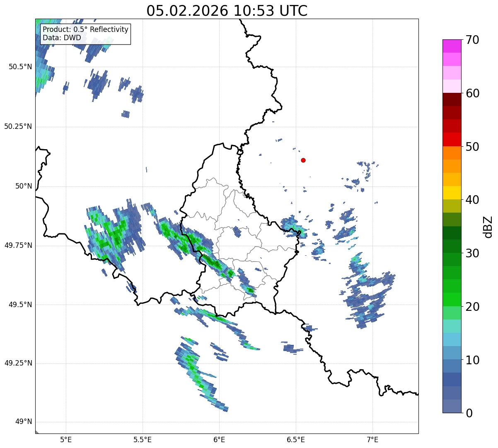Click the colorbar tick label 0
Viewport: 498px width, 448px height.
tap(469, 413)
